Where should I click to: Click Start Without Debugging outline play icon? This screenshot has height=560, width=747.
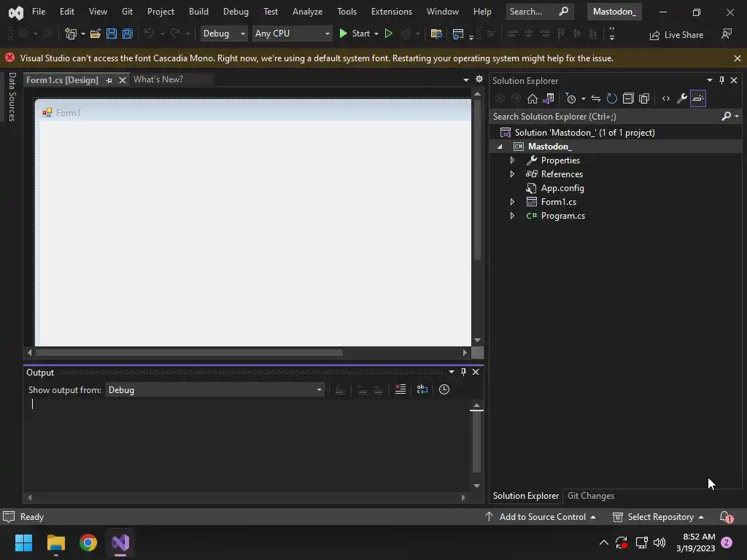[389, 34]
